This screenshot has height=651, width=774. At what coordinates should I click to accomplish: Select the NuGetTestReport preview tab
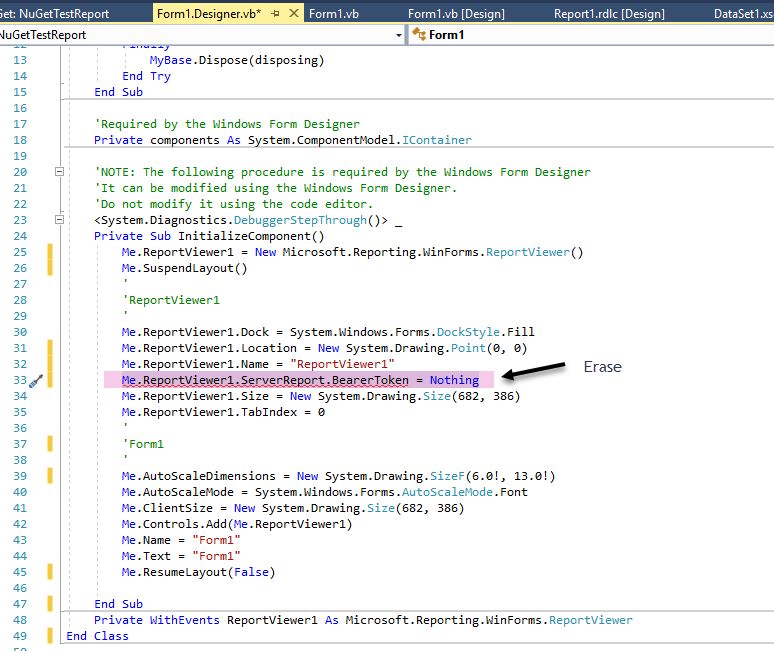[54, 14]
